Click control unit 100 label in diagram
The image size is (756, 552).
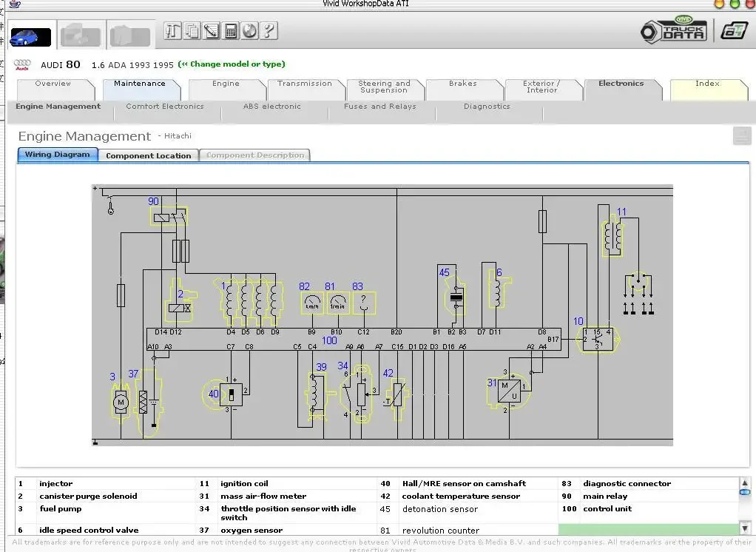pos(329,340)
